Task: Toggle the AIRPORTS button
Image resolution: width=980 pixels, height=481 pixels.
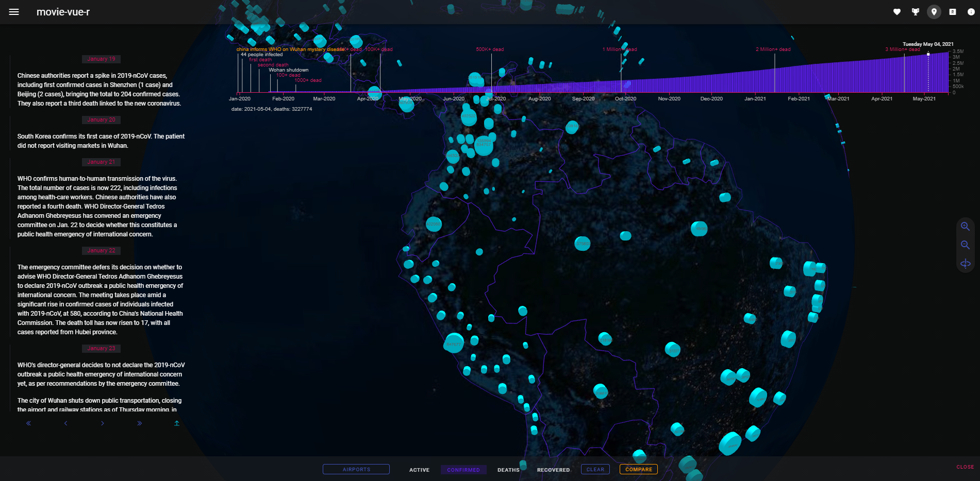Action: click(x=356, y=469)
